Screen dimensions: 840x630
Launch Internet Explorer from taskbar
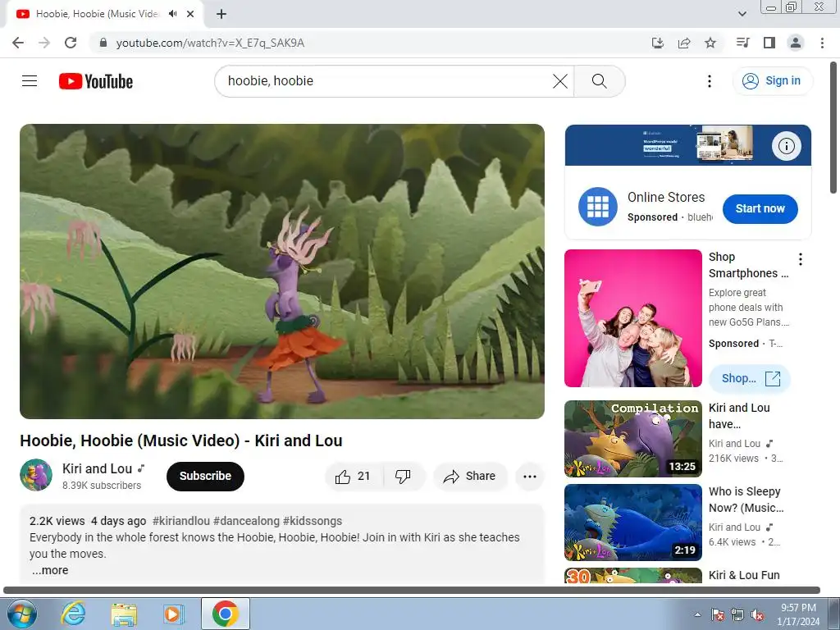click(73, 614)
